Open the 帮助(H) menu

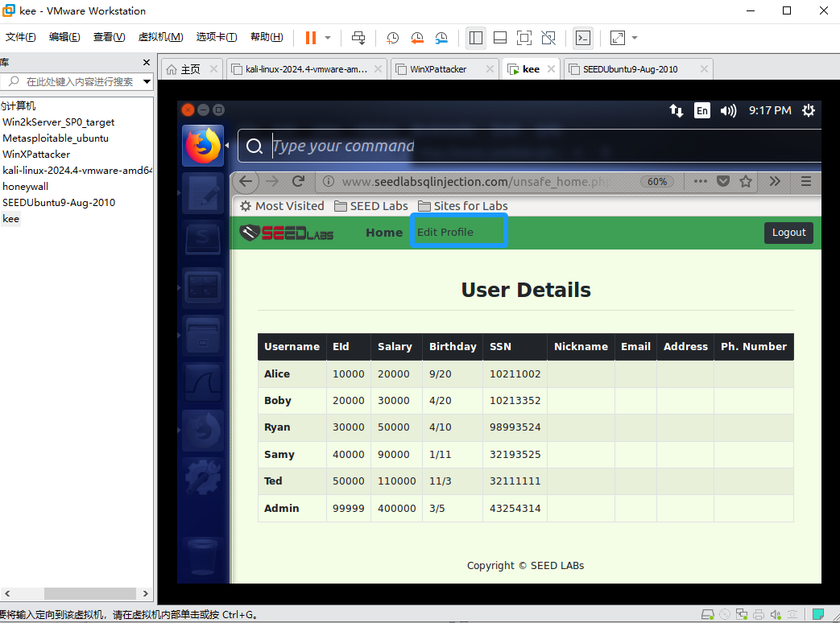click(267, 37)
